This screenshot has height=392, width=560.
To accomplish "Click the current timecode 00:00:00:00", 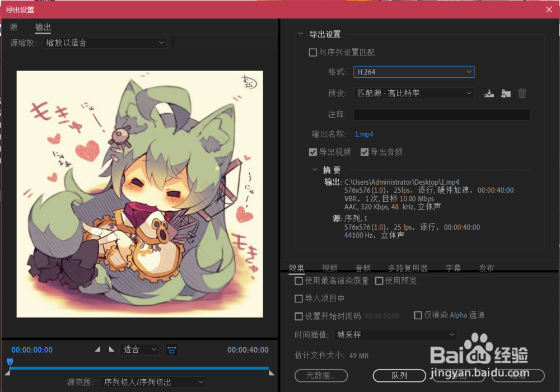I will (x=32, y=350).
